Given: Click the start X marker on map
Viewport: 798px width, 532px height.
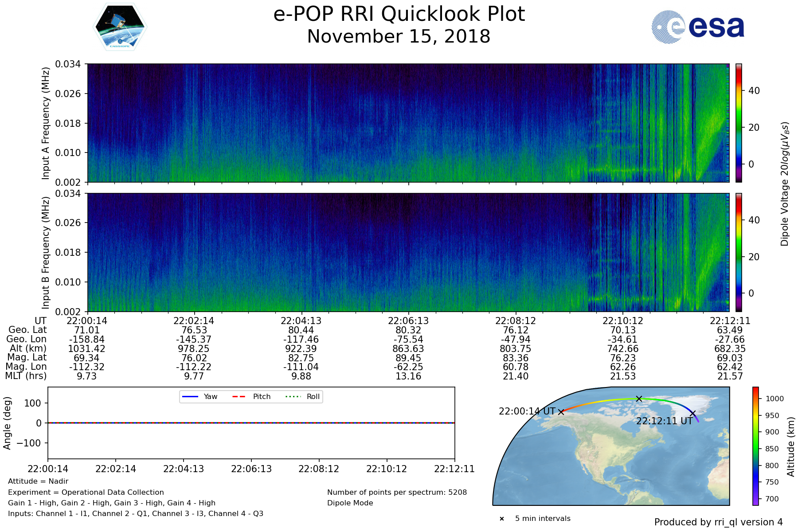Looking at the screenshot, I should click(x=561, y=412).
